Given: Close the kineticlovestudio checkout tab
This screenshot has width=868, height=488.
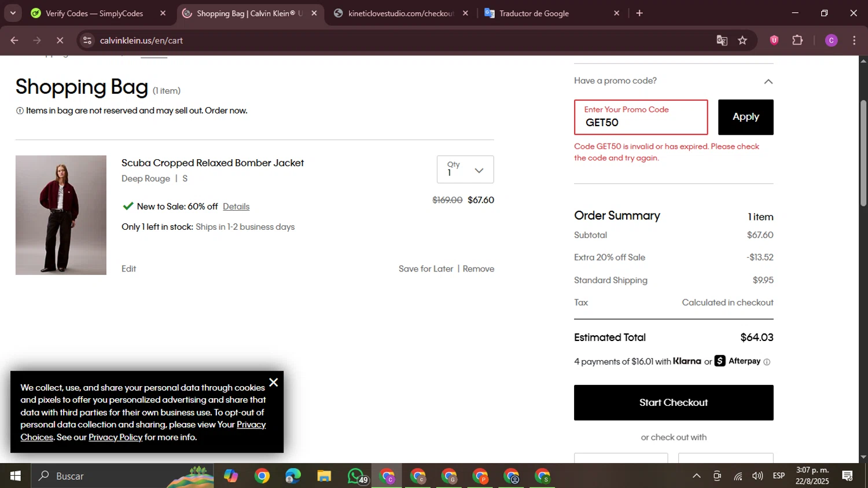Looking at the screenshot, I should click(465, 13).
